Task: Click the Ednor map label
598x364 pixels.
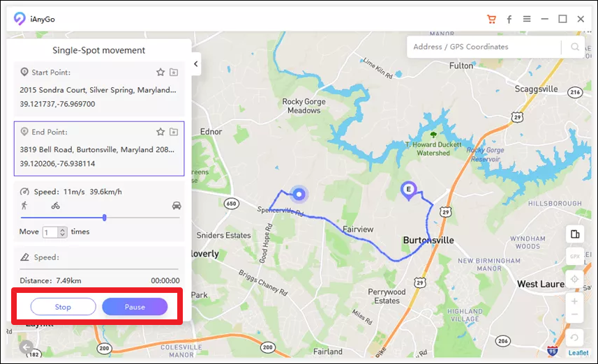Action: pyautogui.click(x=211, y=132)
